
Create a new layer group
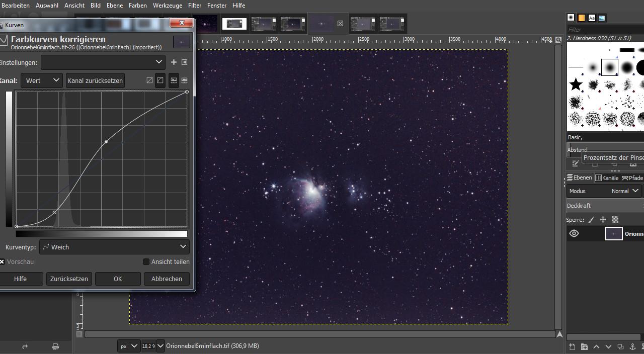point(584,347)
